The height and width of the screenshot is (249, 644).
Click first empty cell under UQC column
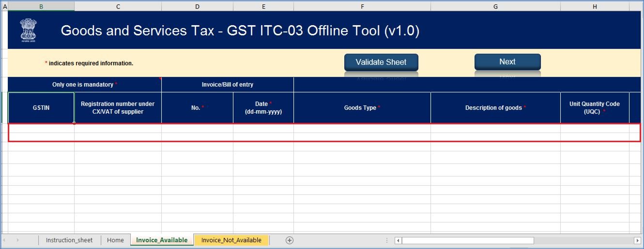(595, 128)
